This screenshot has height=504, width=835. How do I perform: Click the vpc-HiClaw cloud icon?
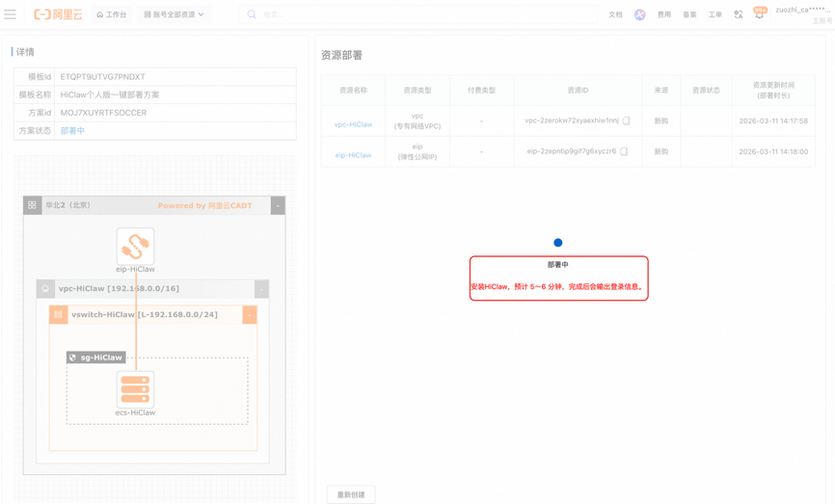click(45, 288)
